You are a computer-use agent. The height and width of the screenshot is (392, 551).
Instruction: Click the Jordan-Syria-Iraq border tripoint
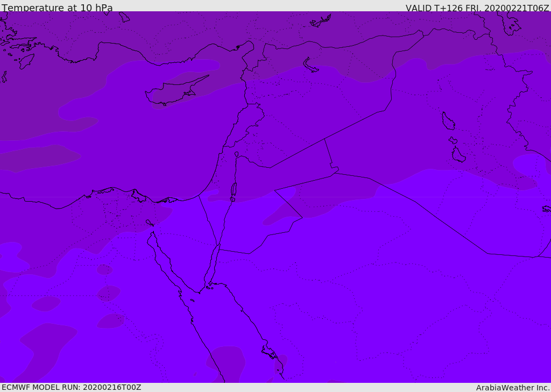[x=324, y=139]
